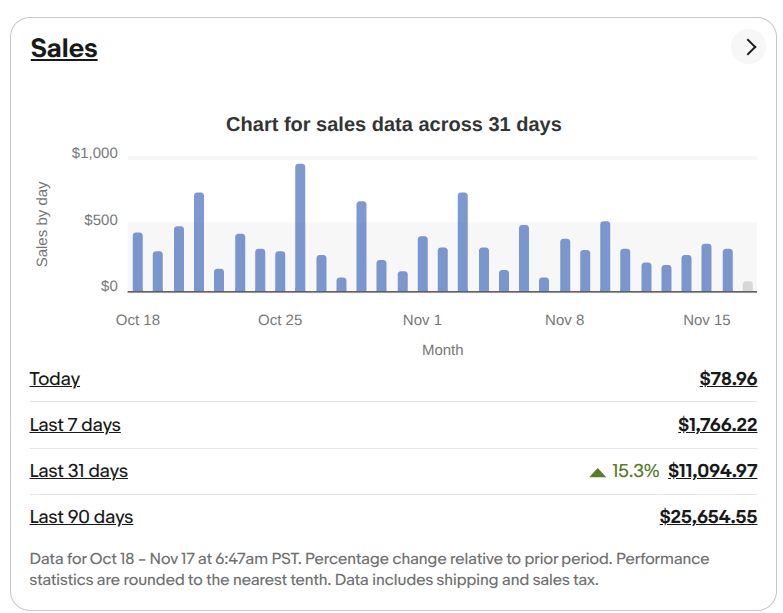Click the $11,094.97 sales amount

712,471
